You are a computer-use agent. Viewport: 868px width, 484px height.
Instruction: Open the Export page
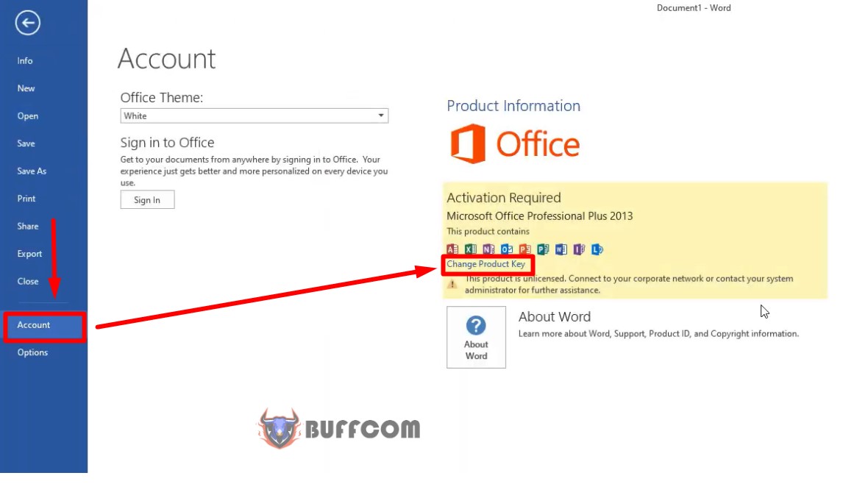point(29,254)
